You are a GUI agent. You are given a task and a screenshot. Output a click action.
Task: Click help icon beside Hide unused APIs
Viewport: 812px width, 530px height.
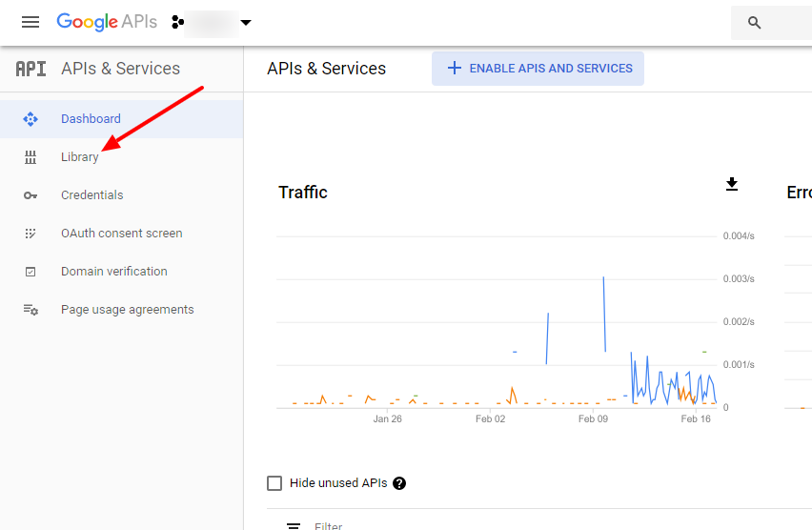coord(399,483)
